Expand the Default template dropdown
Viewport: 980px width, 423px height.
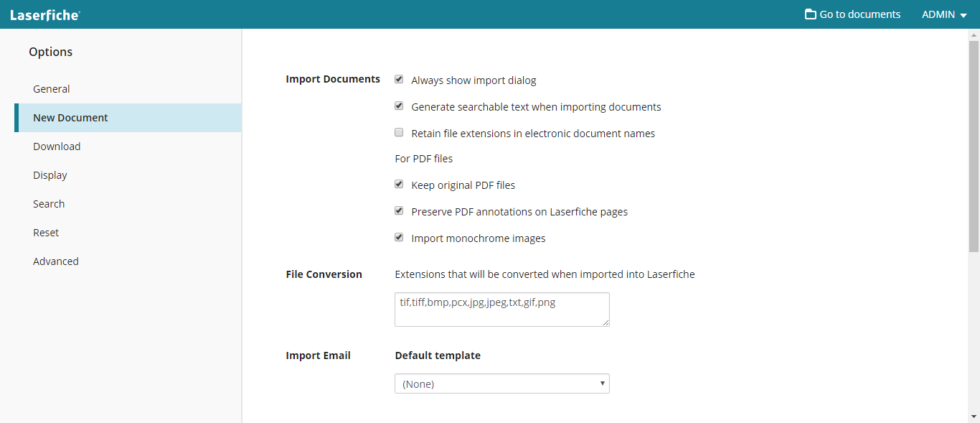pos(501,384)
